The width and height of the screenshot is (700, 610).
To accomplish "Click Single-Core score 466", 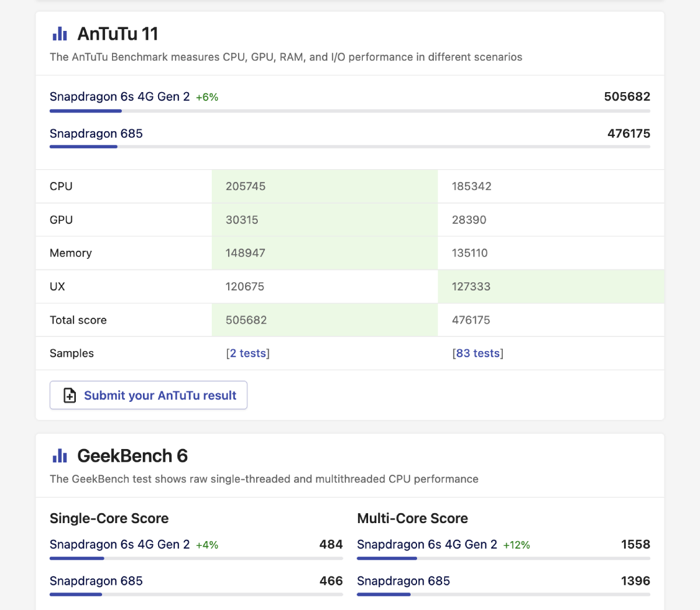I will (331, 581).
